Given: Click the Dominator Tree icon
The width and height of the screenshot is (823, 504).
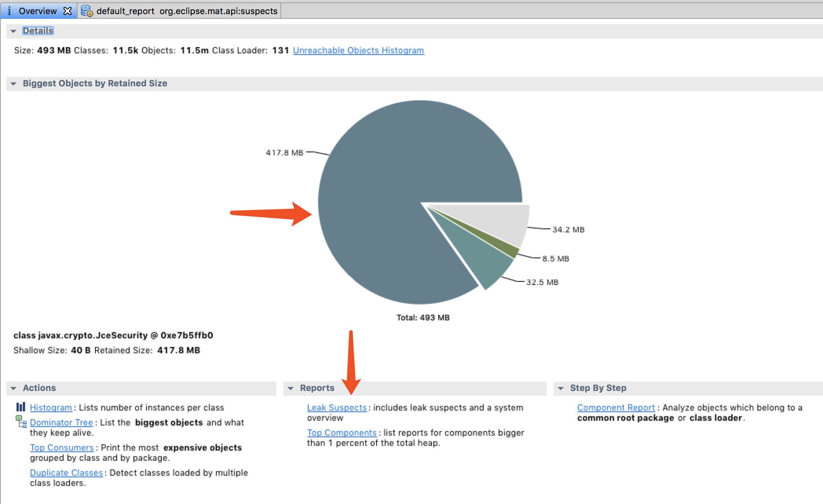Looking at the screenshot, I should point(21,422).
